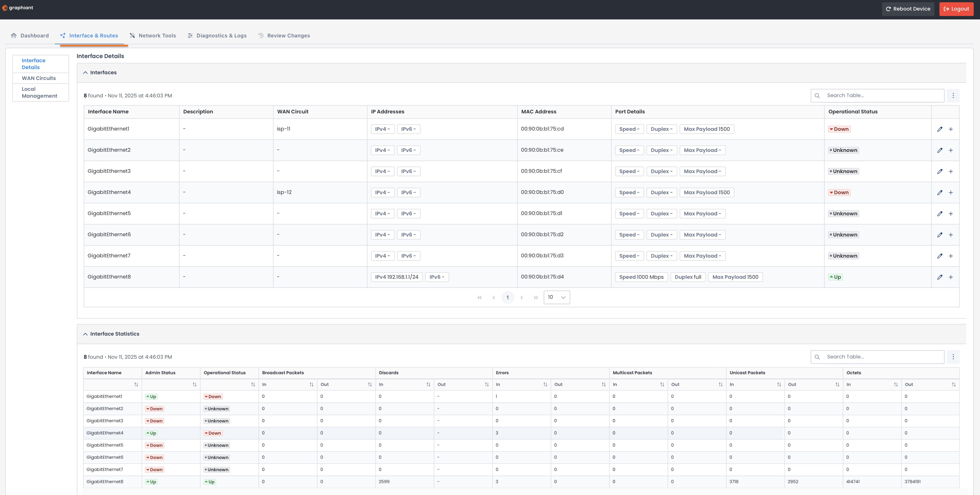Image resolution: width=980 pixels, height=495 pixels.
Task: Sort Broadcast Packets In column
Action: coord(311,385)
